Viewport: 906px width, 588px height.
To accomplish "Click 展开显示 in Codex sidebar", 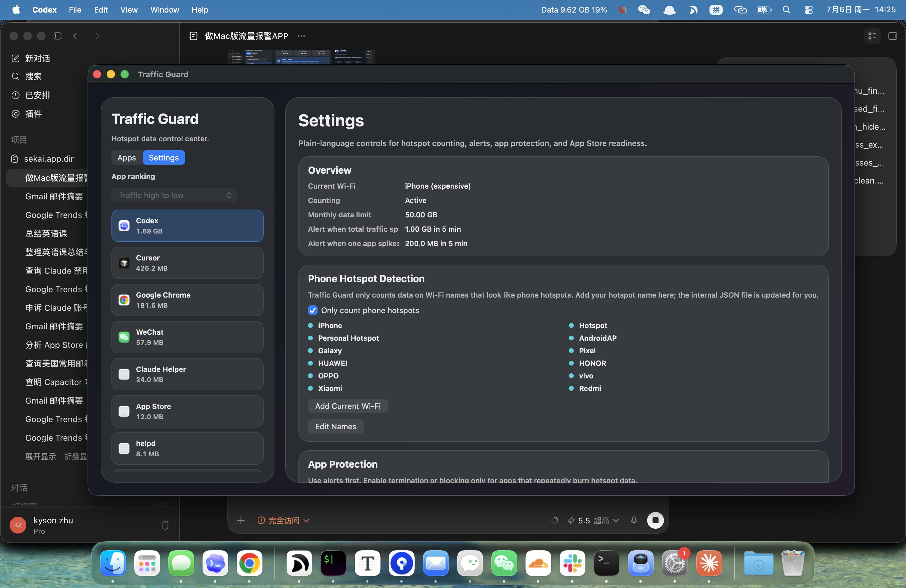I will (40, 456).
